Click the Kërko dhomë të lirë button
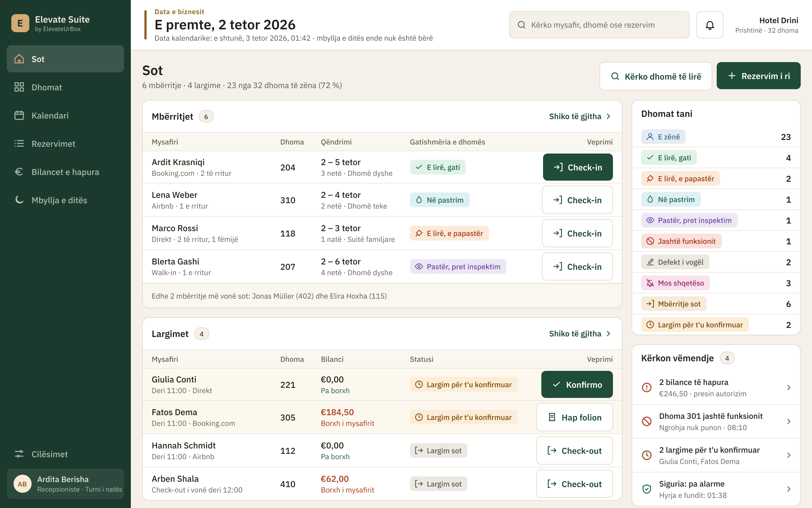This screenshot has height=508, width=812. [x=656, y=76]
